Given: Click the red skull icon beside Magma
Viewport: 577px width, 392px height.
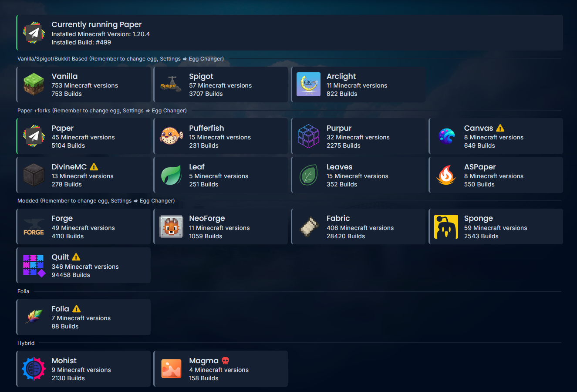Looking at the screenshot, I should pyautogui.click(x=225, y=361).
